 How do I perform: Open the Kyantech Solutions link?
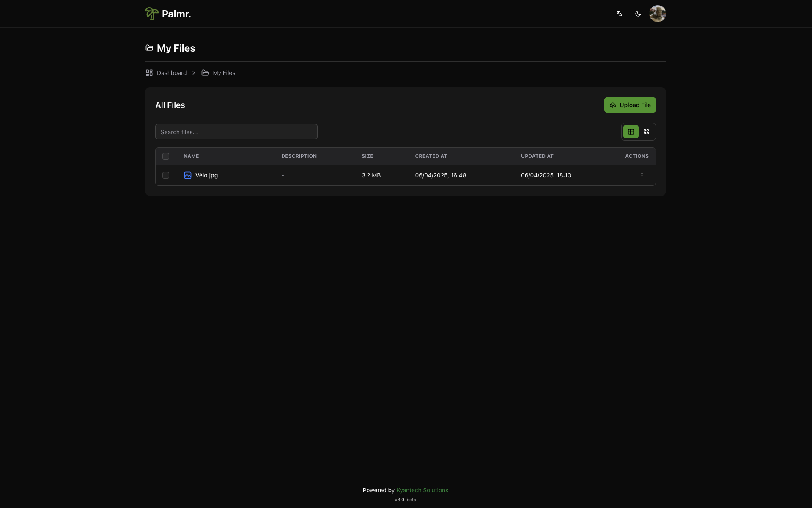[422, 490]
